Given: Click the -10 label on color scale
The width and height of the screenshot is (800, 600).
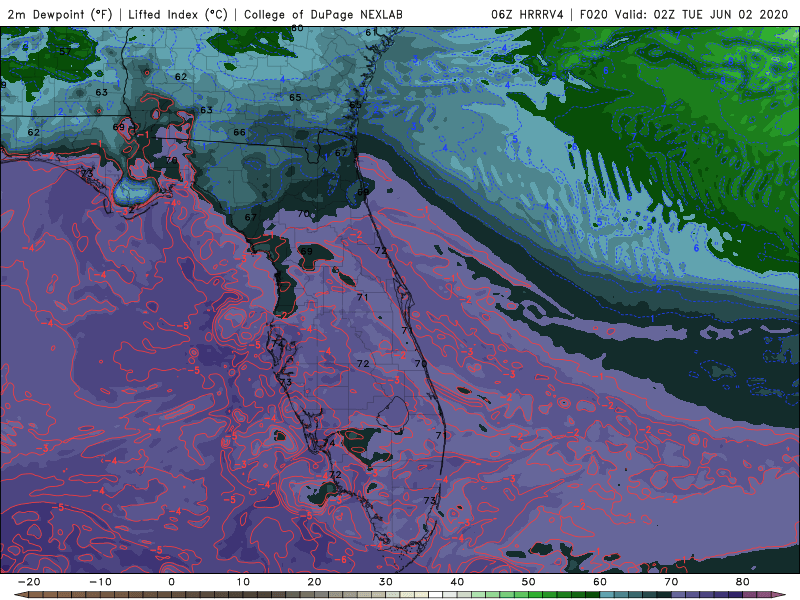Looking at the screenshot, I should 100,582.
